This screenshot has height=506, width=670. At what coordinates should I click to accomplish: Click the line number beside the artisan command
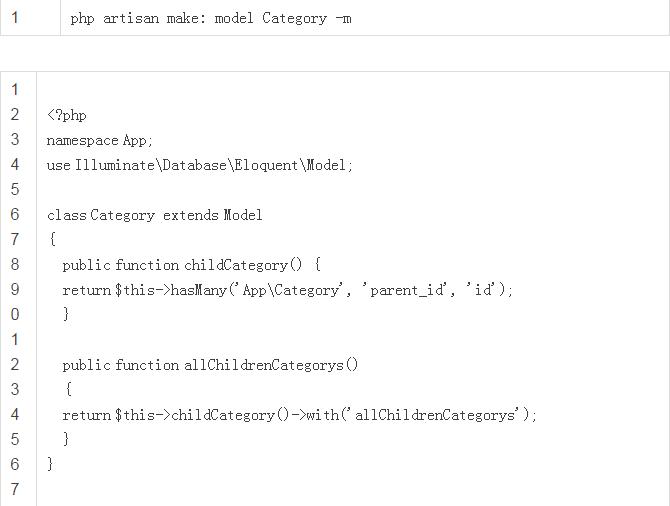pos(15,18)
